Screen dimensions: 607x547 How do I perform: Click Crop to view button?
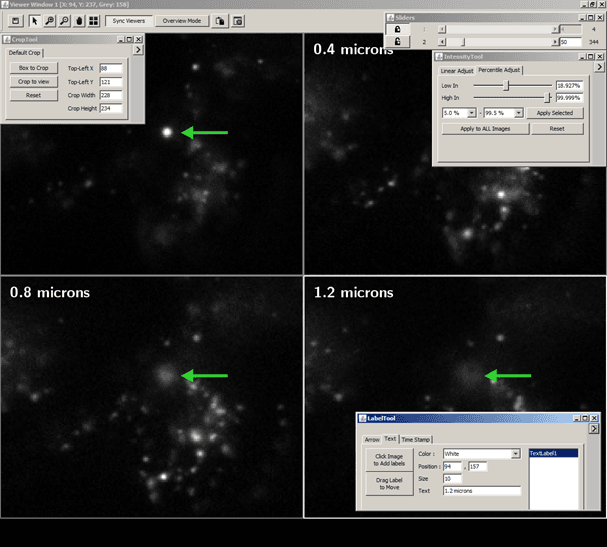pyautogui.click(x=34, y=82)
